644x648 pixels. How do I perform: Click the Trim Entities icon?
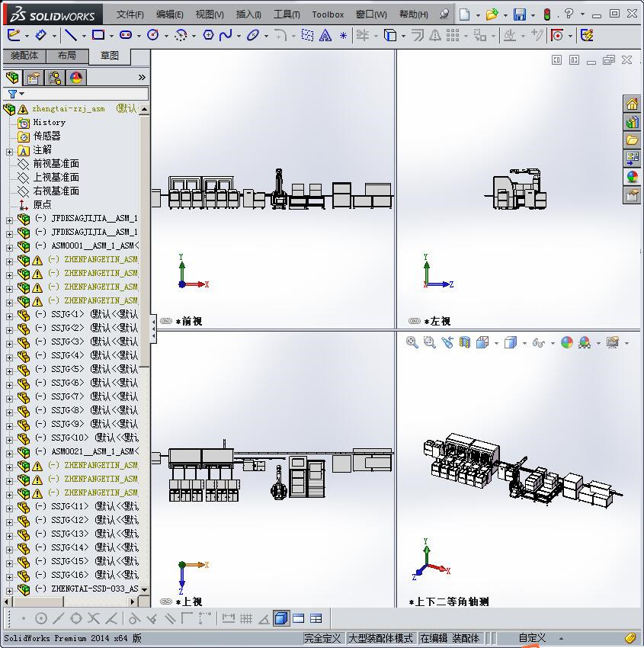pyautogui.click(x=363, y=36)
